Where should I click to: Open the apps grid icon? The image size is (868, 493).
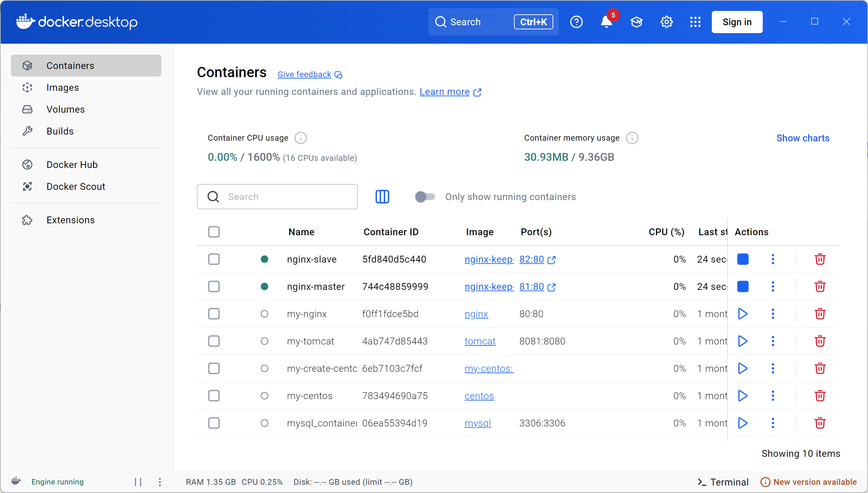click(x=695, y=22)
